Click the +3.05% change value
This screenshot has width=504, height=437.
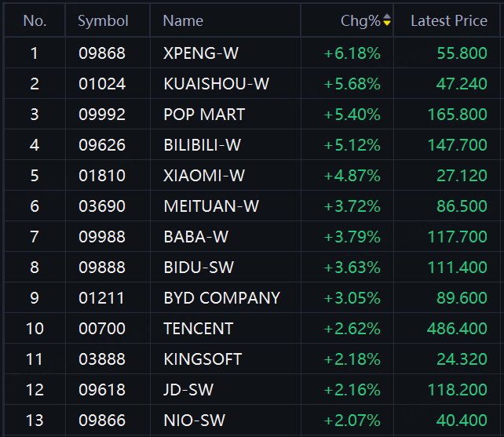point(352,298)
